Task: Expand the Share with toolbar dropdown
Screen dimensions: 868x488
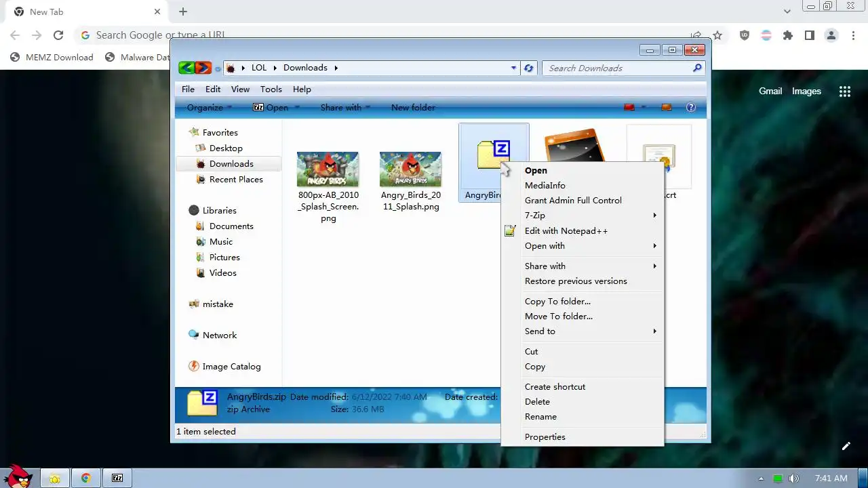Action: click(345, 107)
